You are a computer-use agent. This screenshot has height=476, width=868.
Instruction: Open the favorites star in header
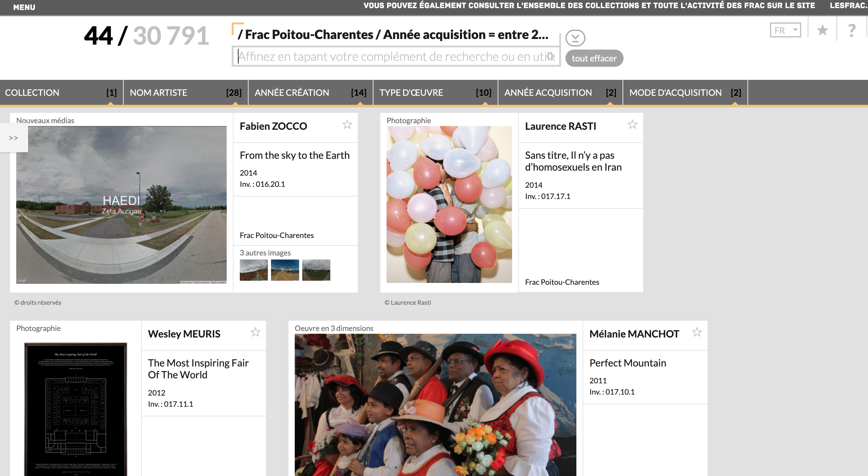822,30
